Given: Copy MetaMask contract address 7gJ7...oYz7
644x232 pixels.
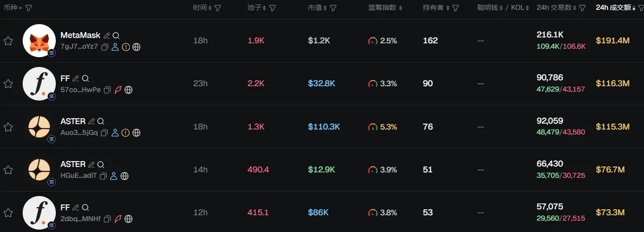Looking at the screenshot, I should [x=105, y=47].
